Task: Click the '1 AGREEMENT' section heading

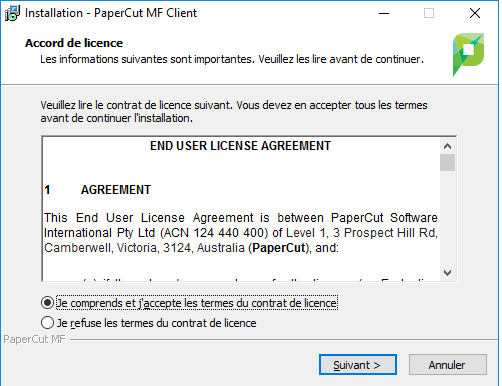Action: point(98,190)
